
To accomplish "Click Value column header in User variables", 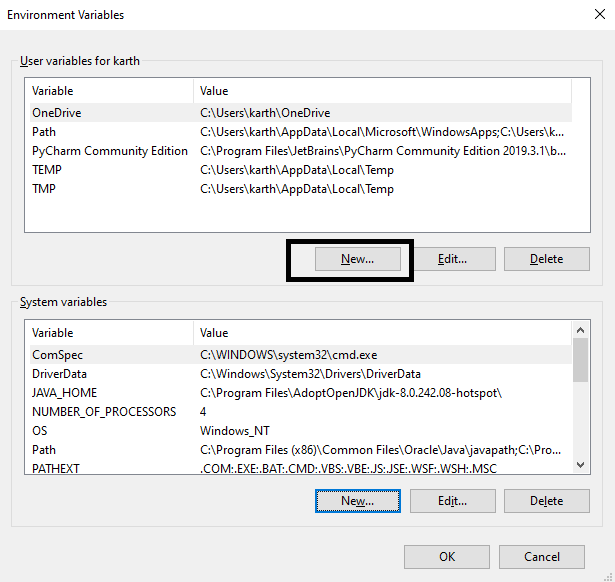I will tap(382, 91).
